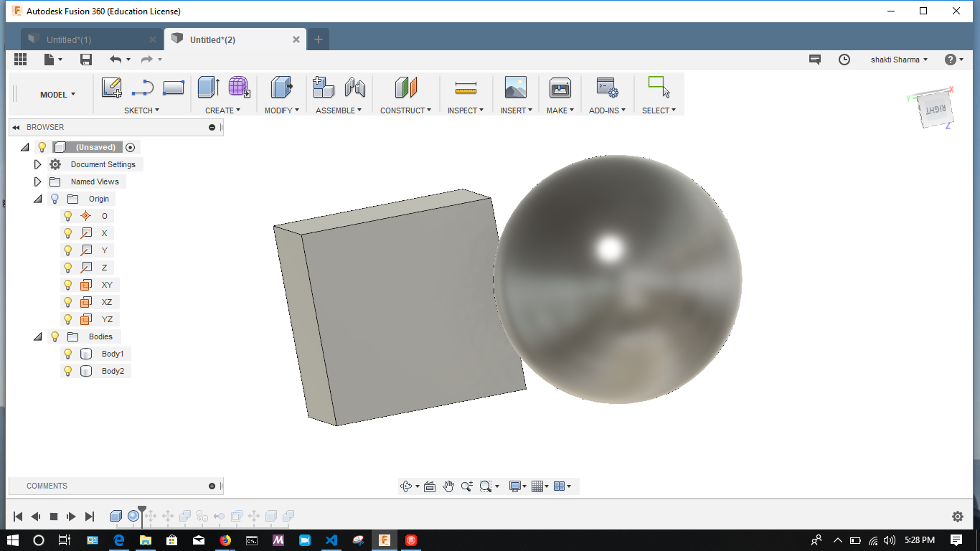This screenshot has height=551, width=980.
Task: Open the INSPECT menu
Action: (466, 110)
